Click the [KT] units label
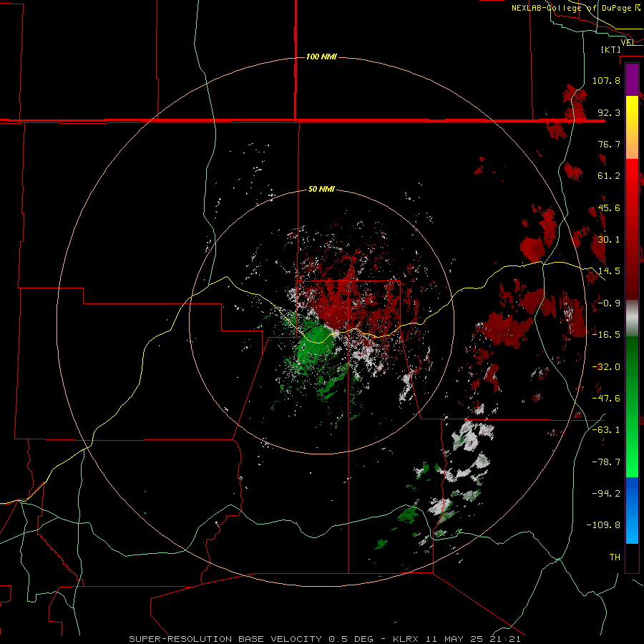 pyautogui.click(x=611, y=49)
